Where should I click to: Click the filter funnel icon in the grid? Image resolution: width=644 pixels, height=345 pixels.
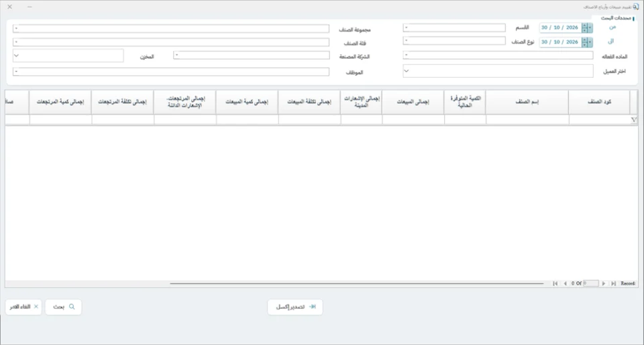click(x=634, y=120)
